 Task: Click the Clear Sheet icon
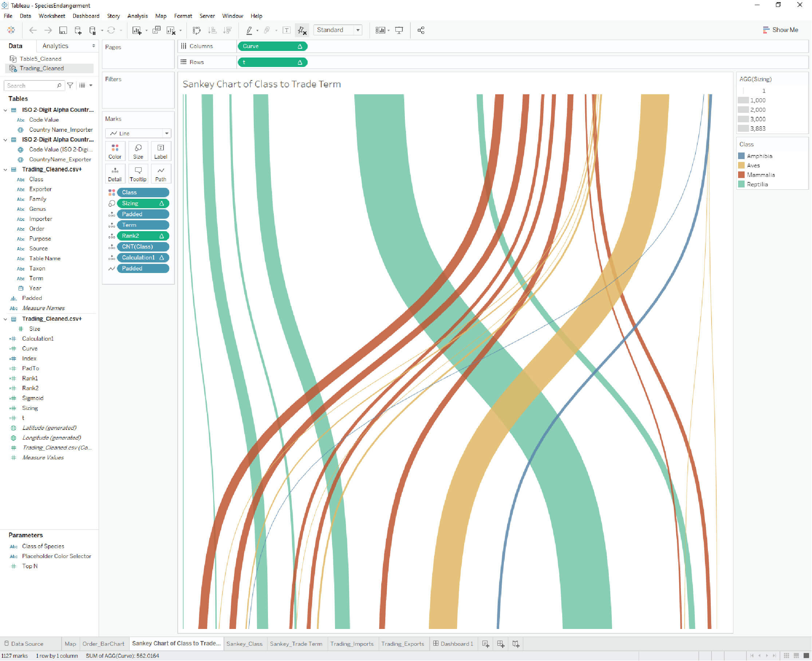pos(171,30)
